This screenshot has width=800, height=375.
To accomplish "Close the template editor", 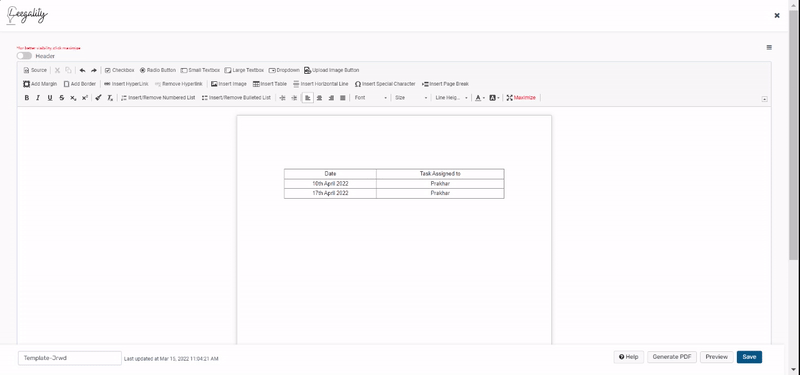I will [x=777, y=16].
